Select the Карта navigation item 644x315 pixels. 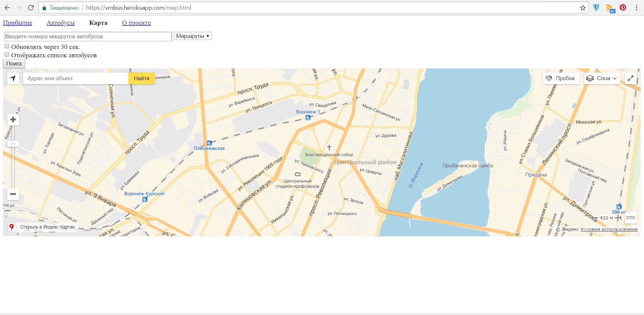pyautogui.click(x=98, y=23)
